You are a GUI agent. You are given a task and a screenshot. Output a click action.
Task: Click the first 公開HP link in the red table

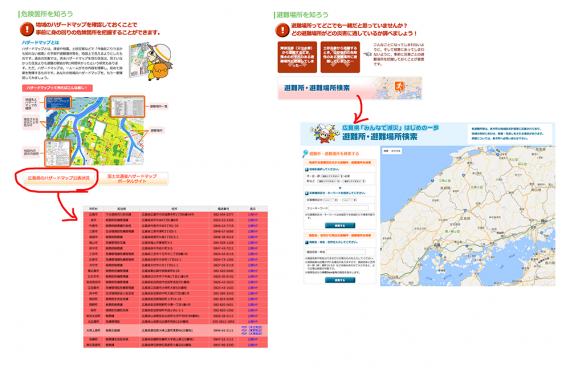[253, 214]
